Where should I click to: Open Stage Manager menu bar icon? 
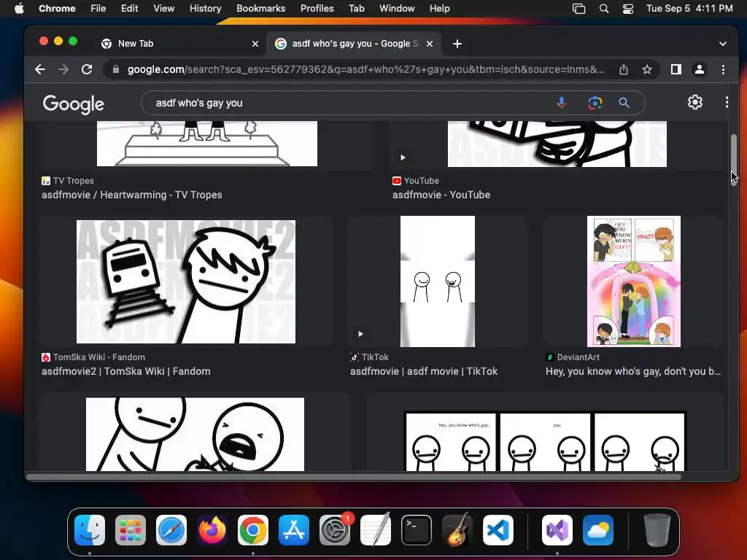pyautogui.click(x=578, y=9)
